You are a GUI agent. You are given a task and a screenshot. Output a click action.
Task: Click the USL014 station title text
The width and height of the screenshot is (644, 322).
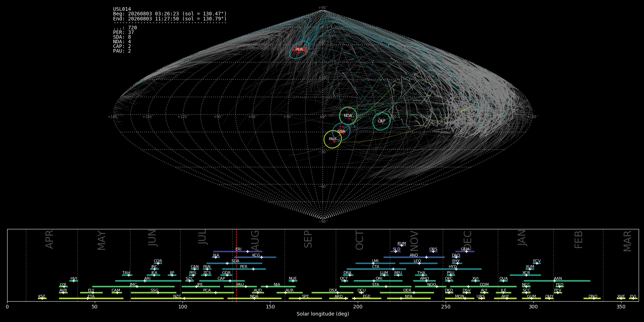pyautogui.click(x=122, y=9)
